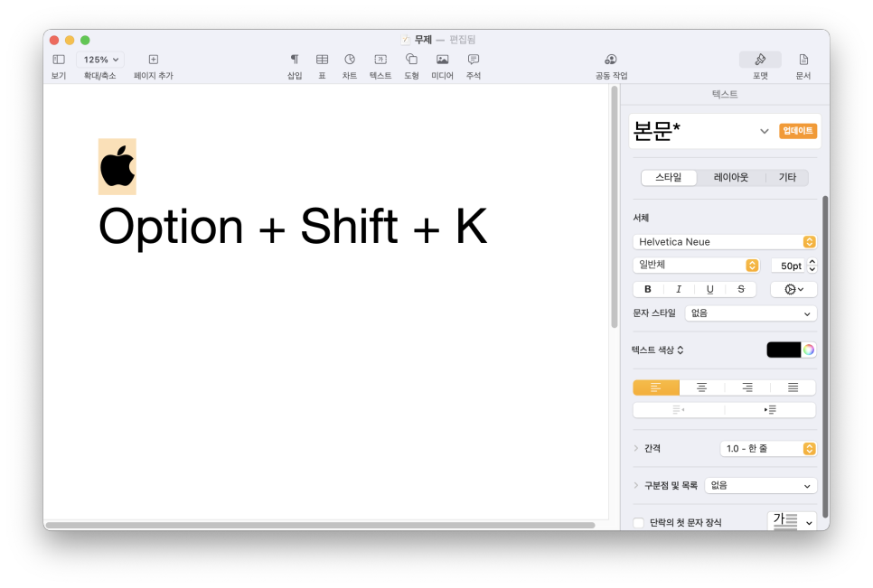This screenshot has height=588, width=873.
Task: Center align the text
Action: click(x=701, y=387)
